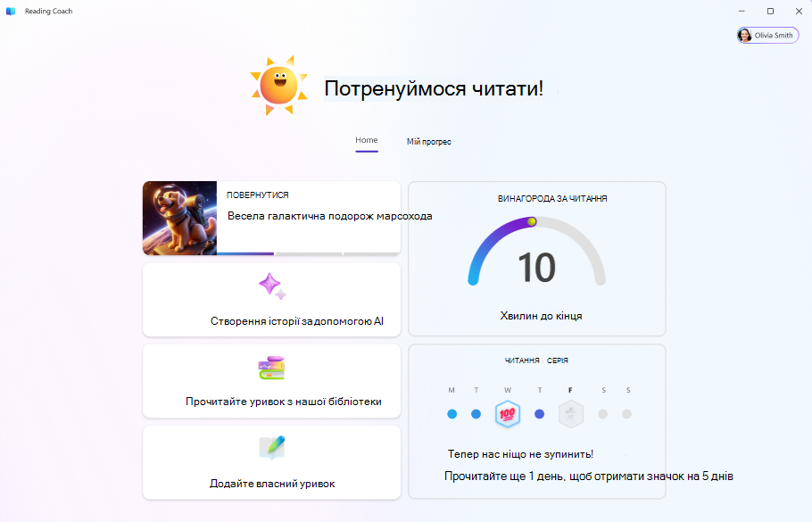Click Tuesday's blue streak dot

476,414
